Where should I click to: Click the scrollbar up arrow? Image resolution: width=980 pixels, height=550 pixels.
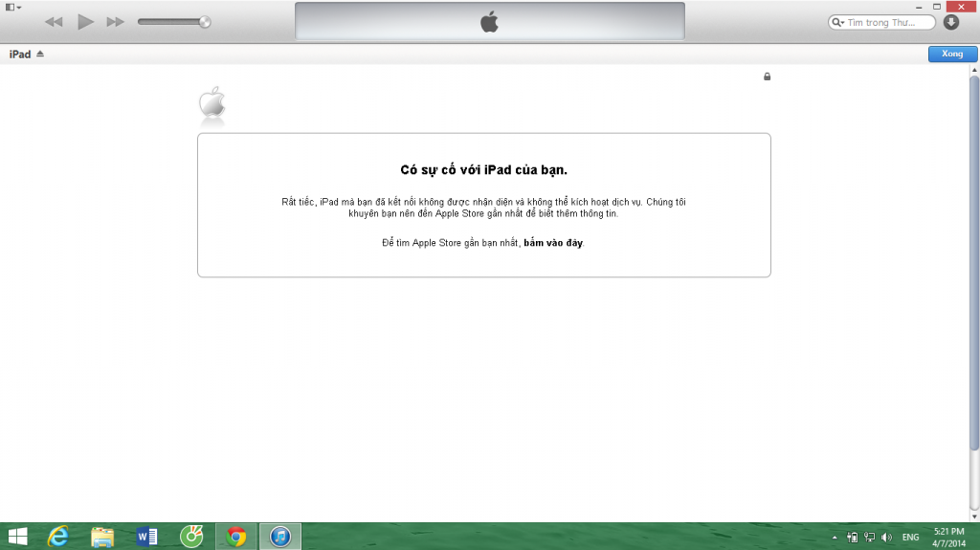tap(973, 70)
